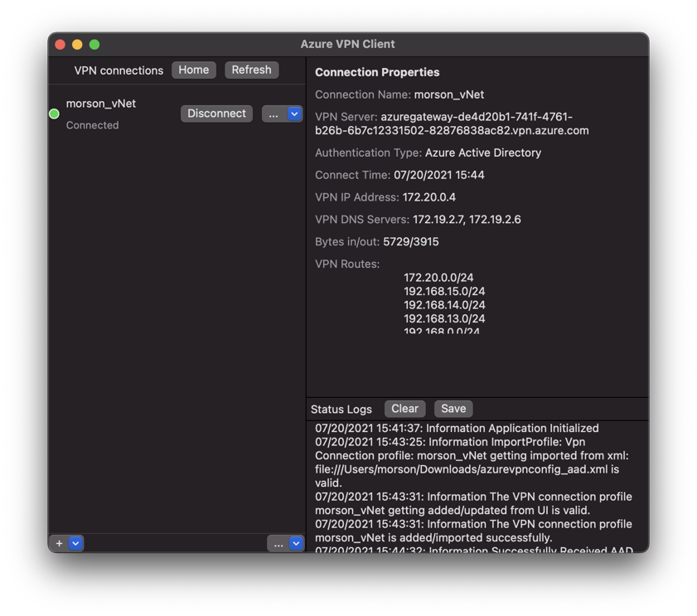697x616 pixels.
Task: Click the plus icon to add connection
Action: 59,543
